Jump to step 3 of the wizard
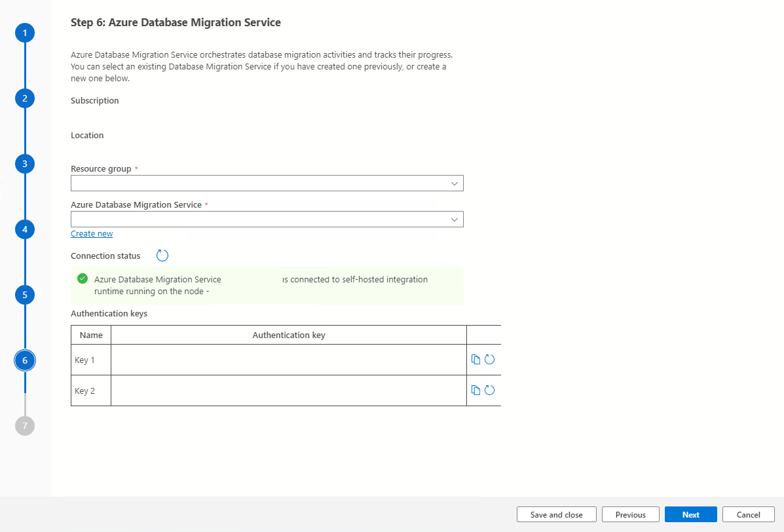The height and width of the screenshot is (532, 784). click(x=24, y=163)
